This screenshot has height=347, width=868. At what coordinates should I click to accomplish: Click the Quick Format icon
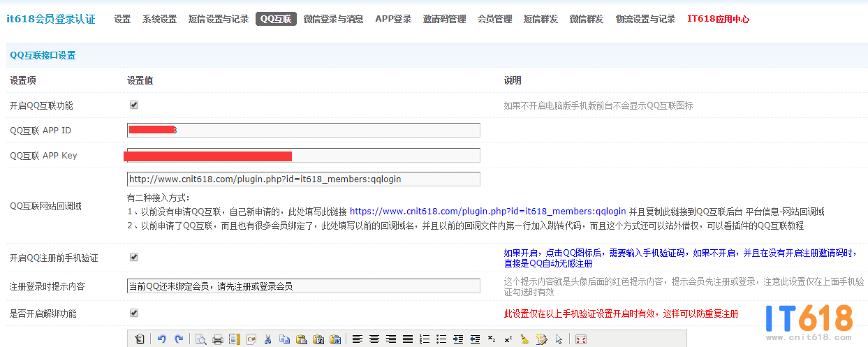click(542, 339)
